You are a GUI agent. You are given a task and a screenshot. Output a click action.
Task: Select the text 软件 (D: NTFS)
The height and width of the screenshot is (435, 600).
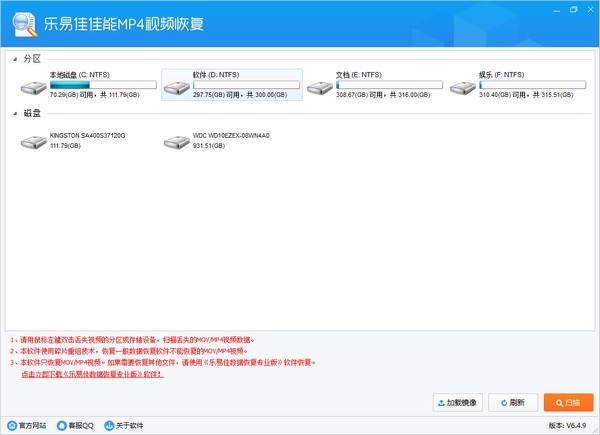tap(216, 75)
